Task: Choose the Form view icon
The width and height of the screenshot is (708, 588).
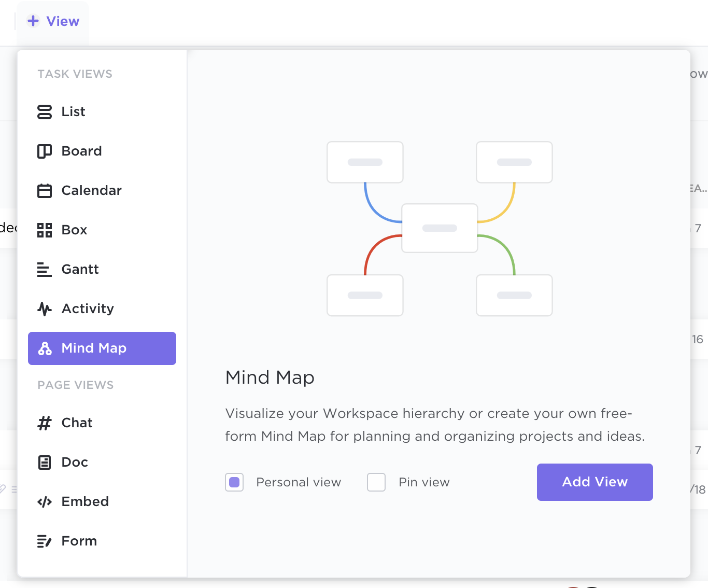Action: click(x=45, y=541)
